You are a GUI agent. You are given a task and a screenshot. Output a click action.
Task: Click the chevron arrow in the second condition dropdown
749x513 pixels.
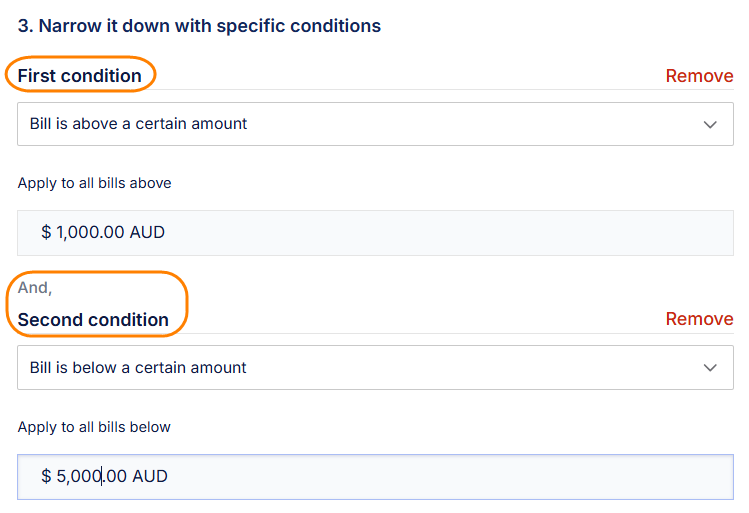710,368
